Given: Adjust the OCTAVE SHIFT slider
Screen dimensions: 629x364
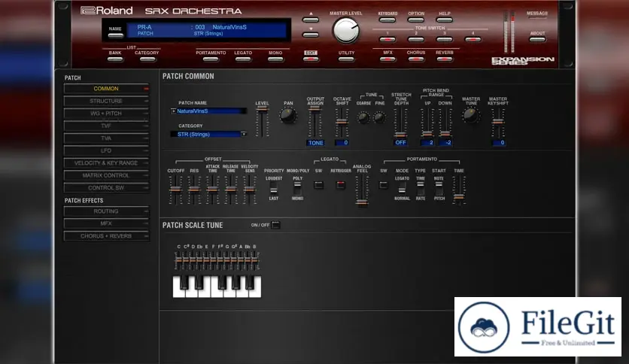Looking at the screenshot, I should click(342, 123).
